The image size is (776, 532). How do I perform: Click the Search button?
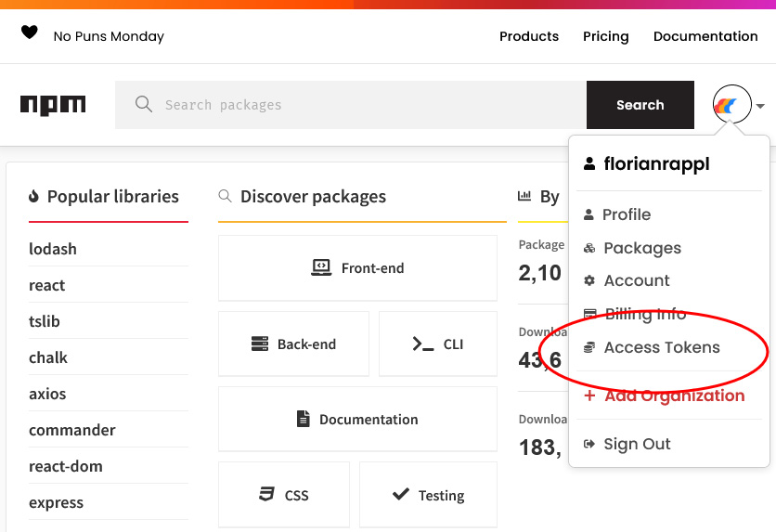(x=640, y=105)
